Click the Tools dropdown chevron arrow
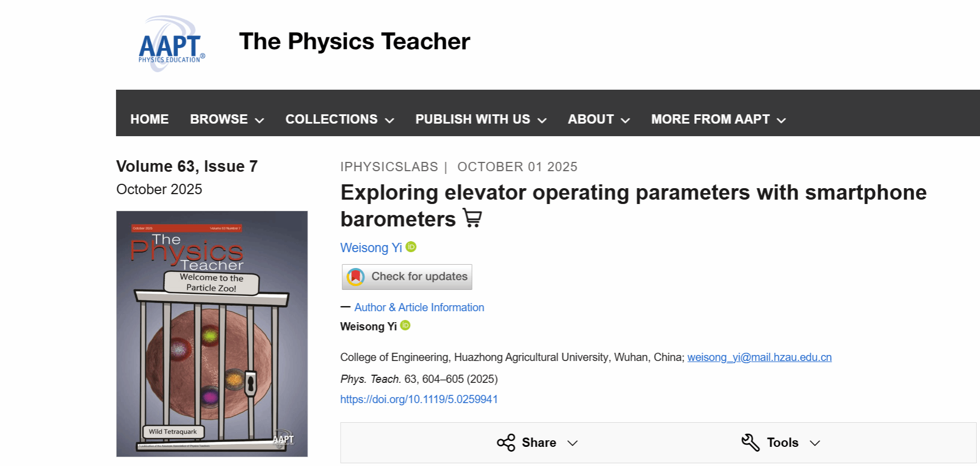Image resolution: width=980 pixels, height=466 pixels. (x=815, y=443)
